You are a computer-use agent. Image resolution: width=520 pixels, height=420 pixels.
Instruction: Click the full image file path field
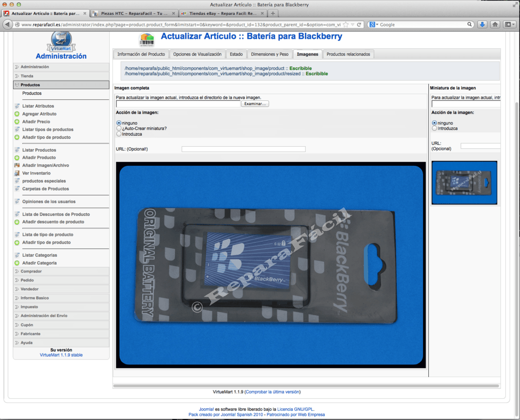pos(178,104)
